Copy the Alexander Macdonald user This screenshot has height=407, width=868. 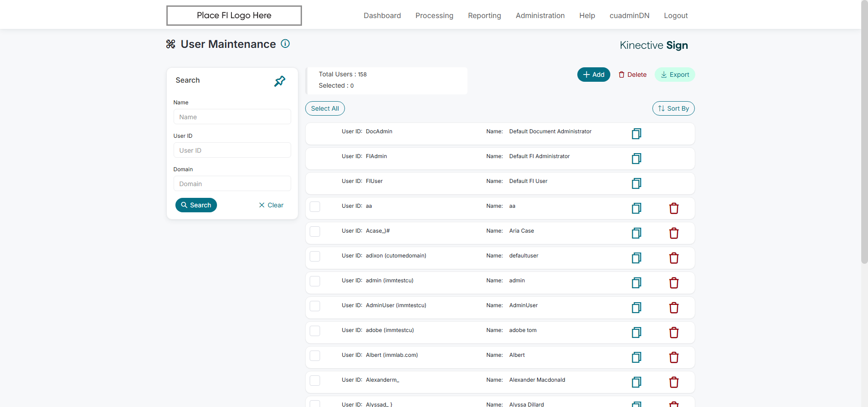coord(637,382)
